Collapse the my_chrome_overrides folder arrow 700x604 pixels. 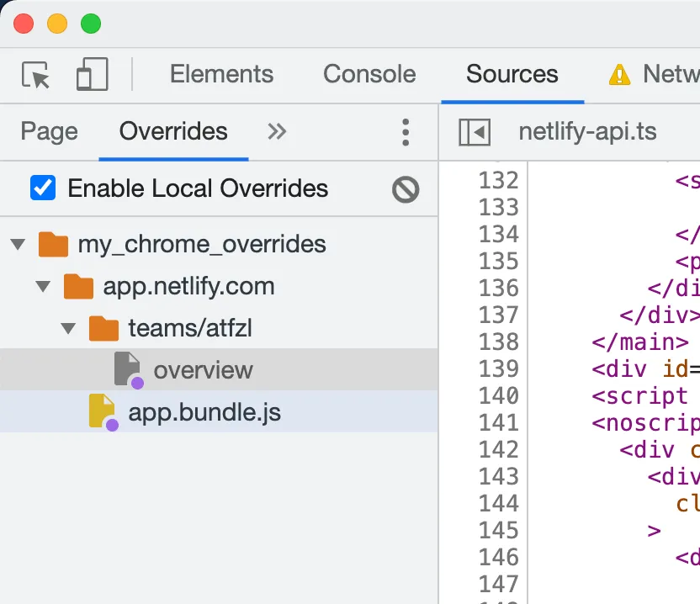pos(18,244)
